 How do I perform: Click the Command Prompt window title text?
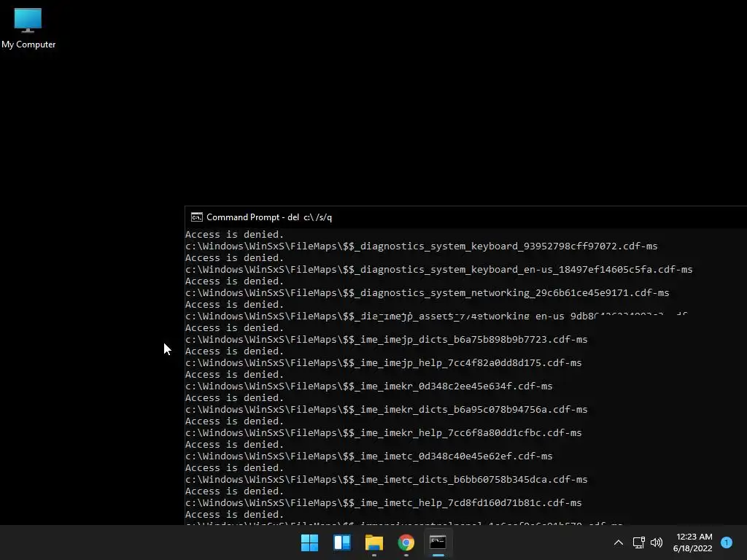[x=269, y=217]
